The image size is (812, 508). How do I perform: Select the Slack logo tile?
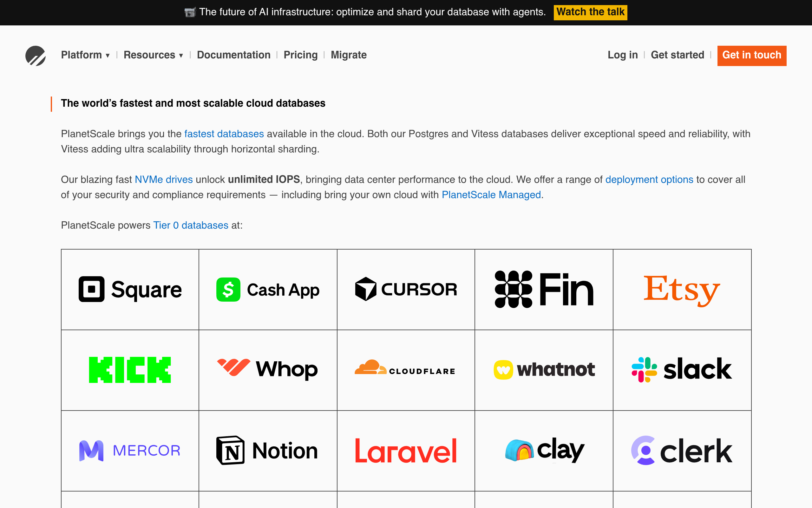(x=682, y=370)
